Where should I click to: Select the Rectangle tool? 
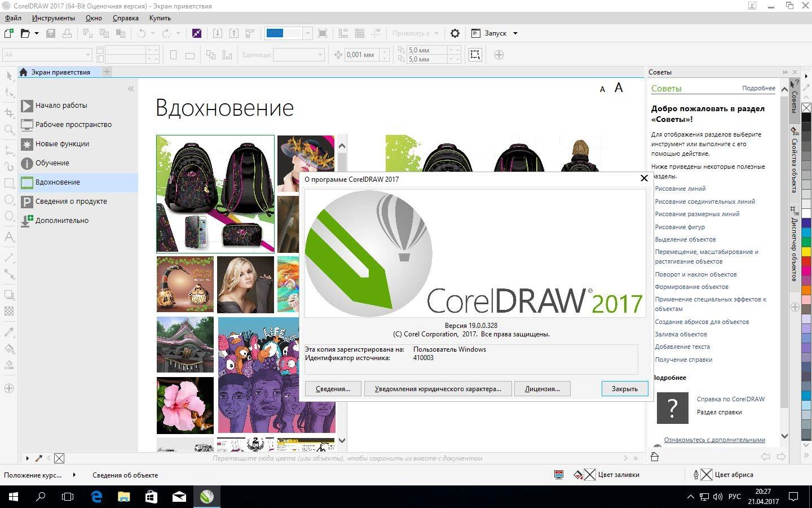[x=9, y=183]
